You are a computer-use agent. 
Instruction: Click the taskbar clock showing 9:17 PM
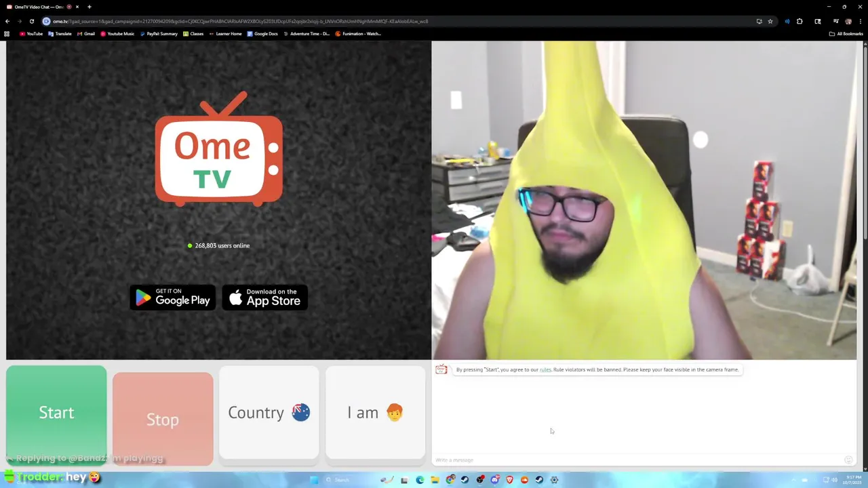click(852, 480)
